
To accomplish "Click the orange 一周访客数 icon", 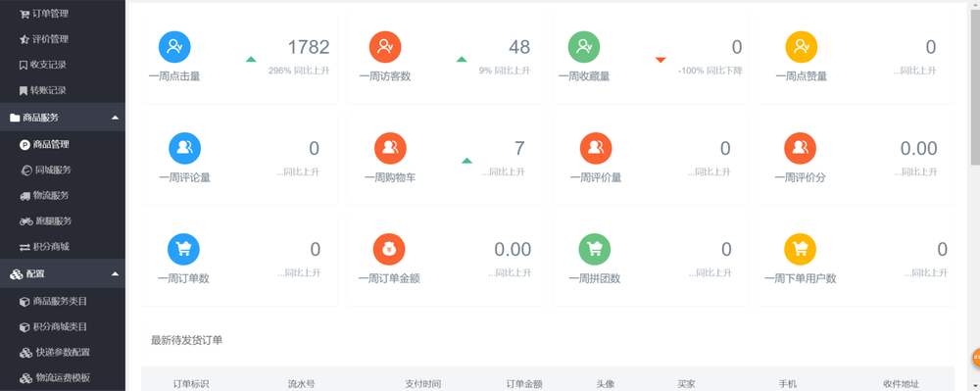I will (x=385, y=47).
